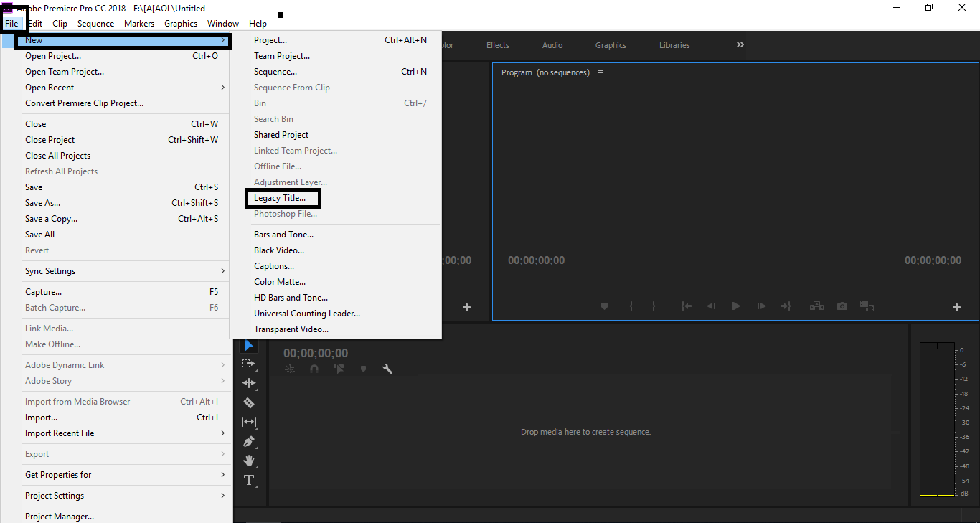Image resolution: width=980 pixels, height=523 pixels.
Task: Play the Program monitor
Action: click(x=735, y=306)
